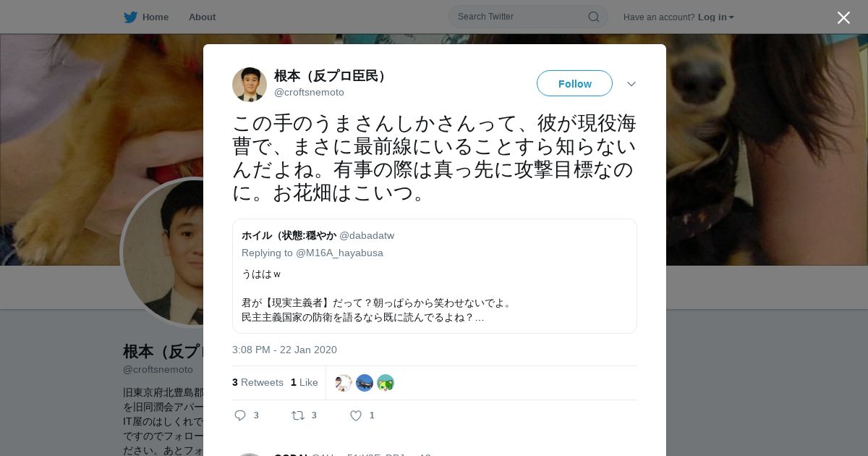This screenshot has height=456, width=868.
Task: Click the Twitter bird logo icon
Action: point(130,17)
